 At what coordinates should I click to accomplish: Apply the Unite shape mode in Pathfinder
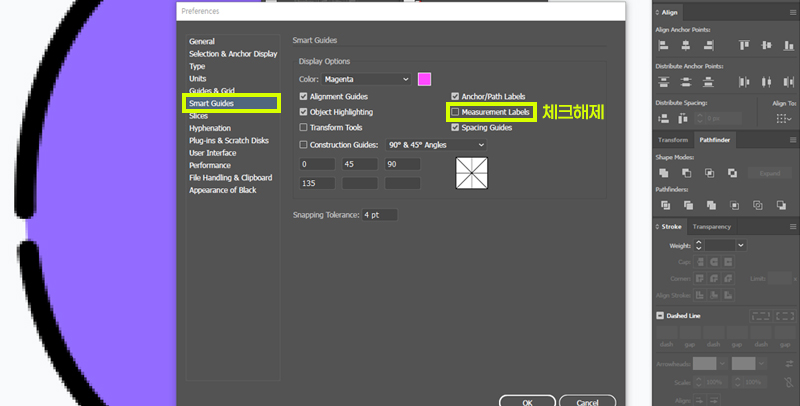tap(664, 173)
